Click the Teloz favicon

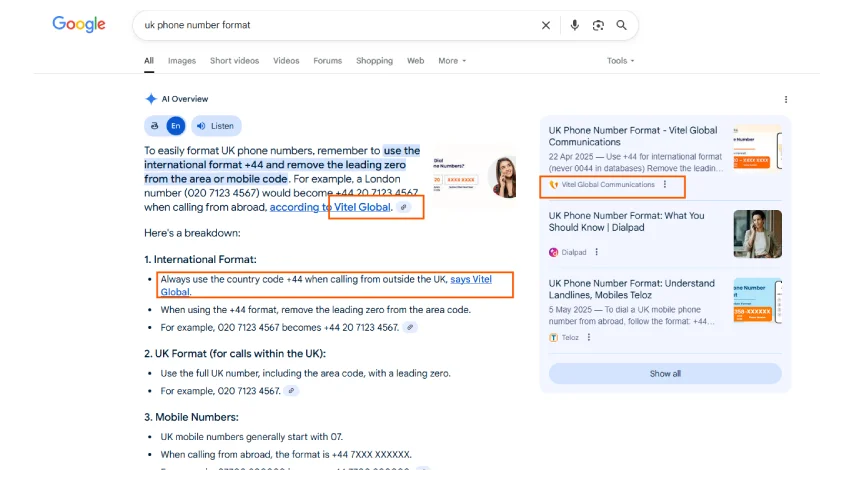pos(553,337)
